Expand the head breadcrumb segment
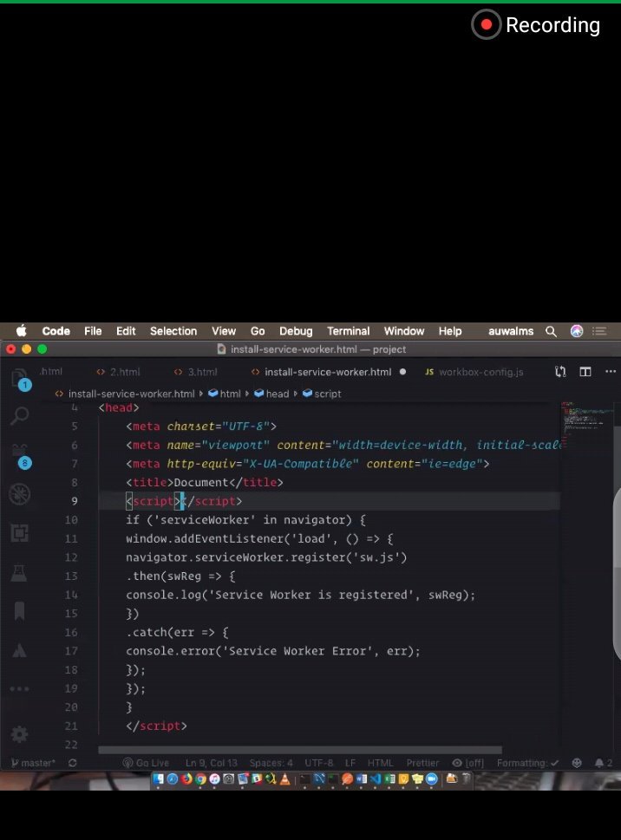Viewport: 621px width, 840px height. (x=271, y=394)
